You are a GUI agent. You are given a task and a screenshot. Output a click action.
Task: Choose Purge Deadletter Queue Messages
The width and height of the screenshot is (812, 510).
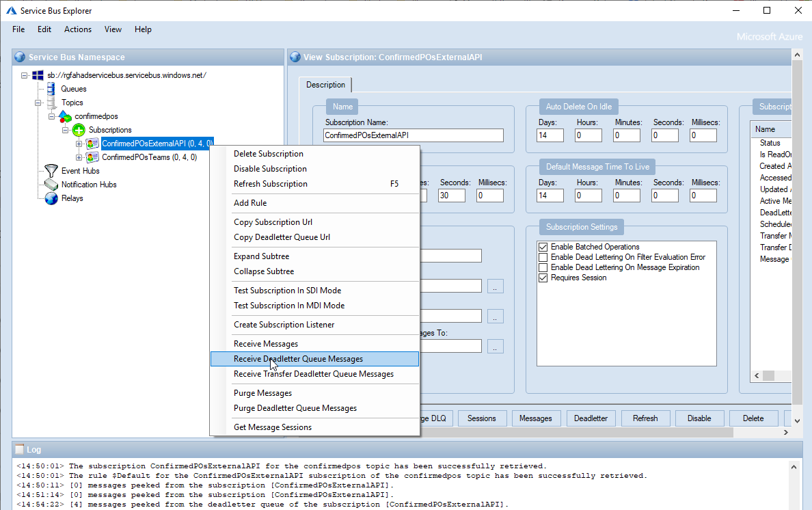(x=315, y=408)
